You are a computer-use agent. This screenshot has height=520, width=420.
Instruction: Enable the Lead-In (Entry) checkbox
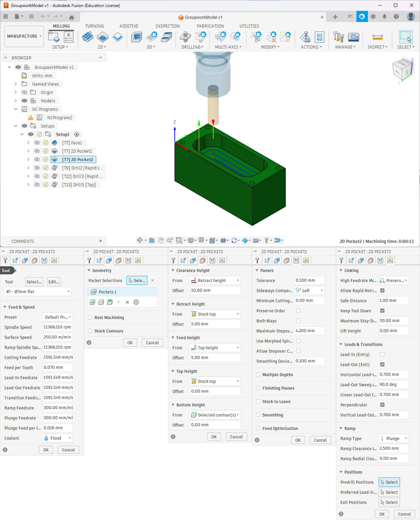[x=382, y=354]
